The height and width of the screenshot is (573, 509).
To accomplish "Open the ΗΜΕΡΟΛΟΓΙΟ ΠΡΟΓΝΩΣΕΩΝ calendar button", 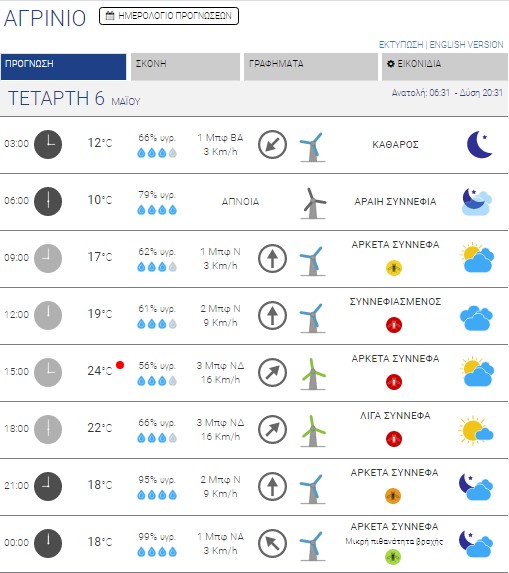I will pyautogui.click(x=169, y=16).
